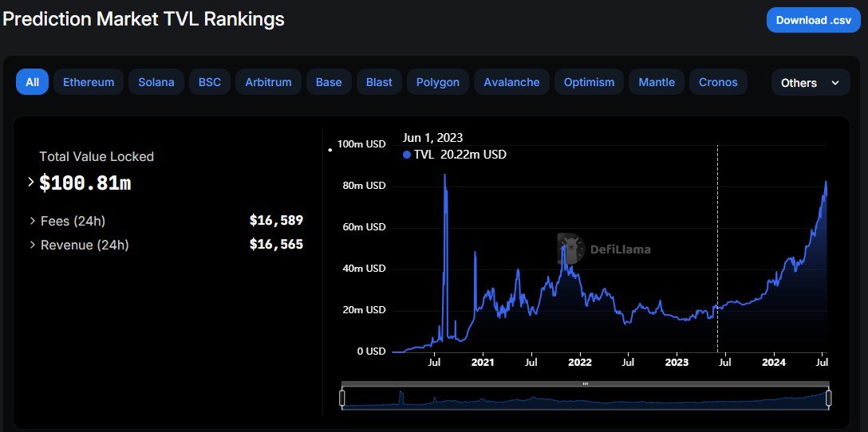The image size is (868, 432).
Task: Click the 2021 x-axis label
Action: point(483,363)
